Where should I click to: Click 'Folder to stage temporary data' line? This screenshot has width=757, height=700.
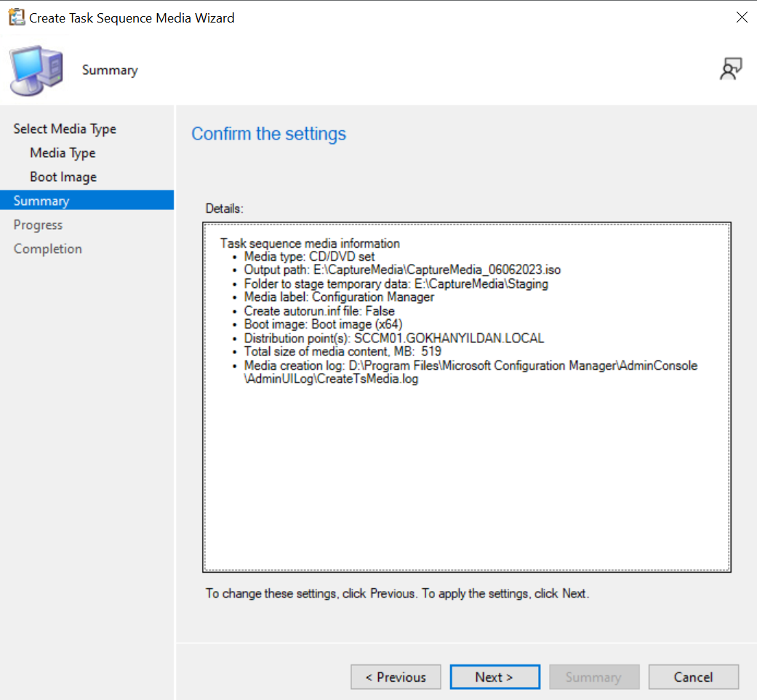click(x=396, y=283)
